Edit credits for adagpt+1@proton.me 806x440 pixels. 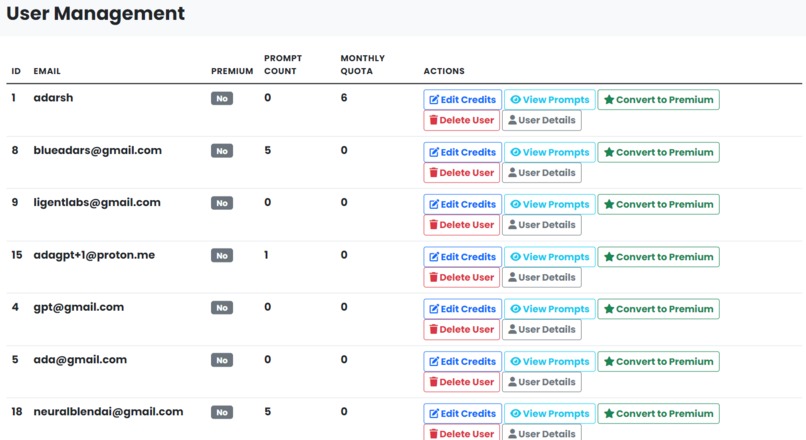click(463, 256)
